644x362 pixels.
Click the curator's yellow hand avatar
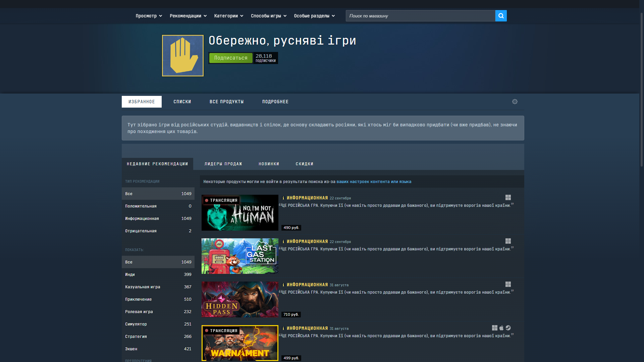click(183, 56)
